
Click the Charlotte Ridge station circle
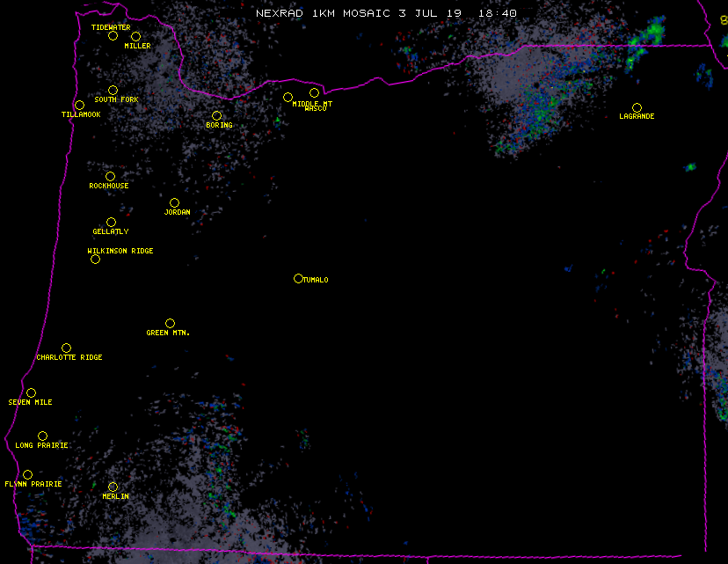click(x=66, y=348)
